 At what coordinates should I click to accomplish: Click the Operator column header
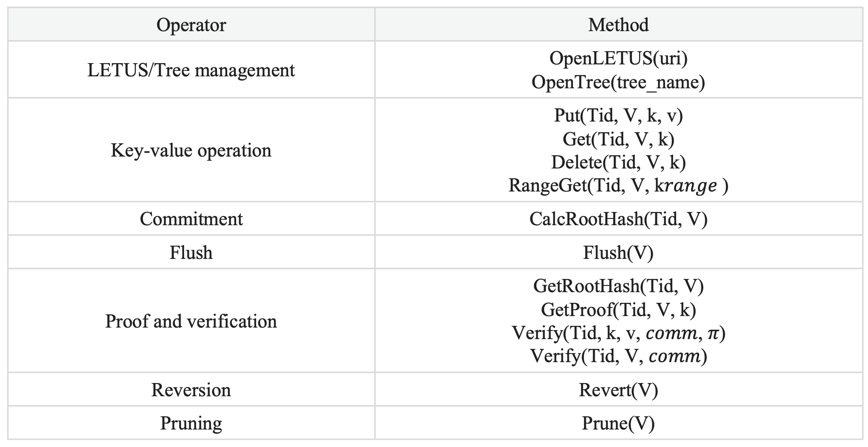pos(191,25)
